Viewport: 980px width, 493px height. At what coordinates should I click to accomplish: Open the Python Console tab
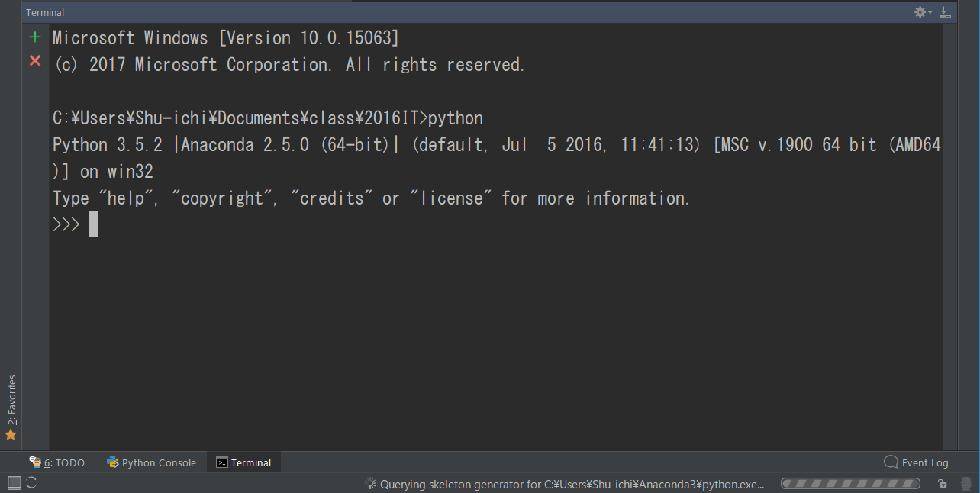point(152,462)
